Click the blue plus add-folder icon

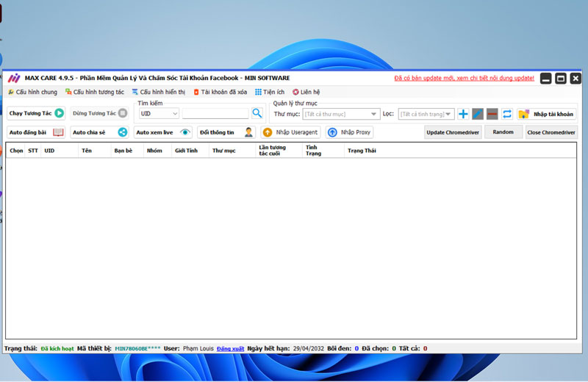463,114
